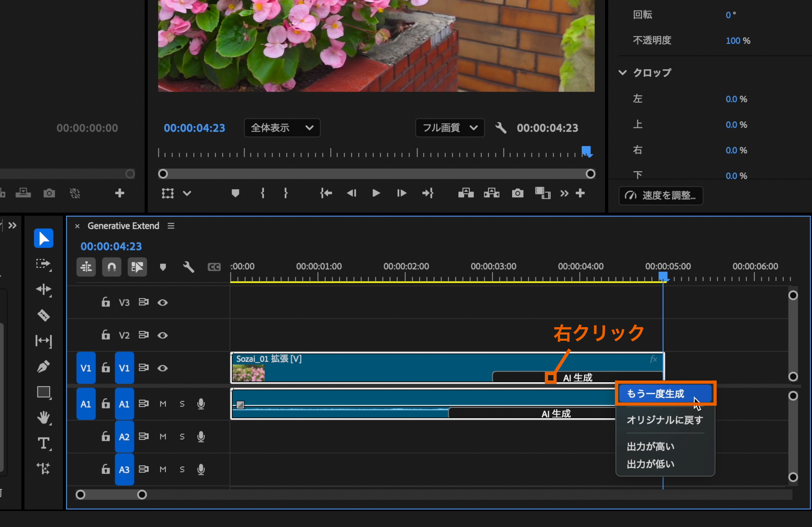Click the 速度を調整 button
The image size is (812, 527).
click(661, 196)
